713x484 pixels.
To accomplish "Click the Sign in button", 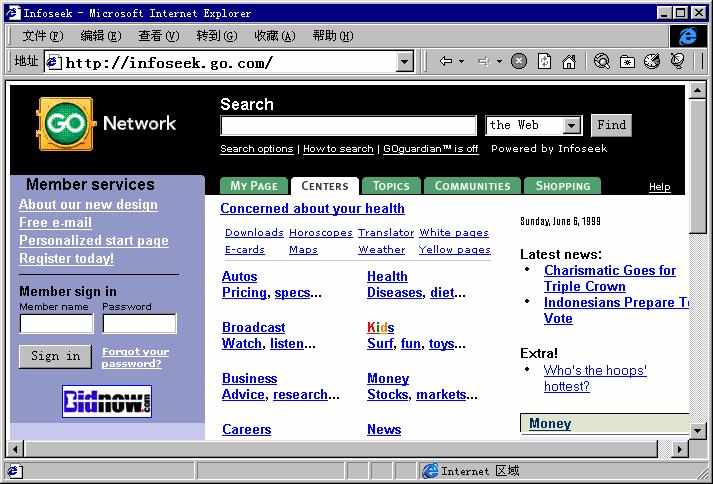I will 55,356.
